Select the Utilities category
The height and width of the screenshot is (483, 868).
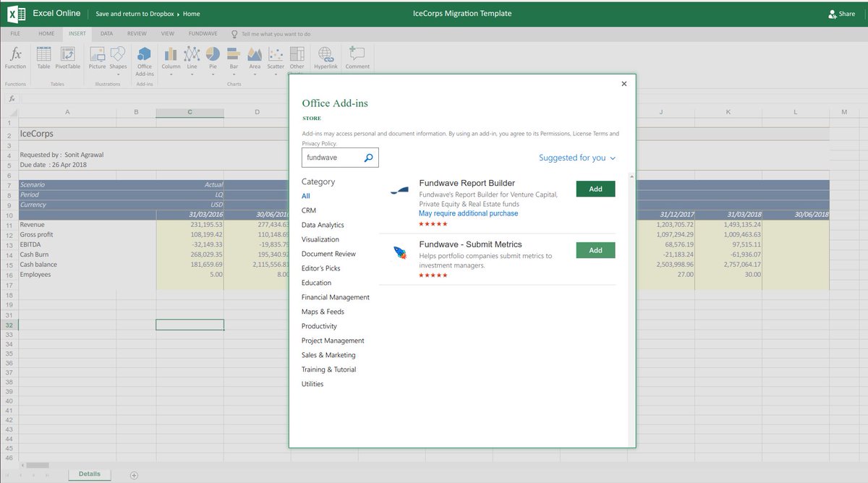(312, 384)
